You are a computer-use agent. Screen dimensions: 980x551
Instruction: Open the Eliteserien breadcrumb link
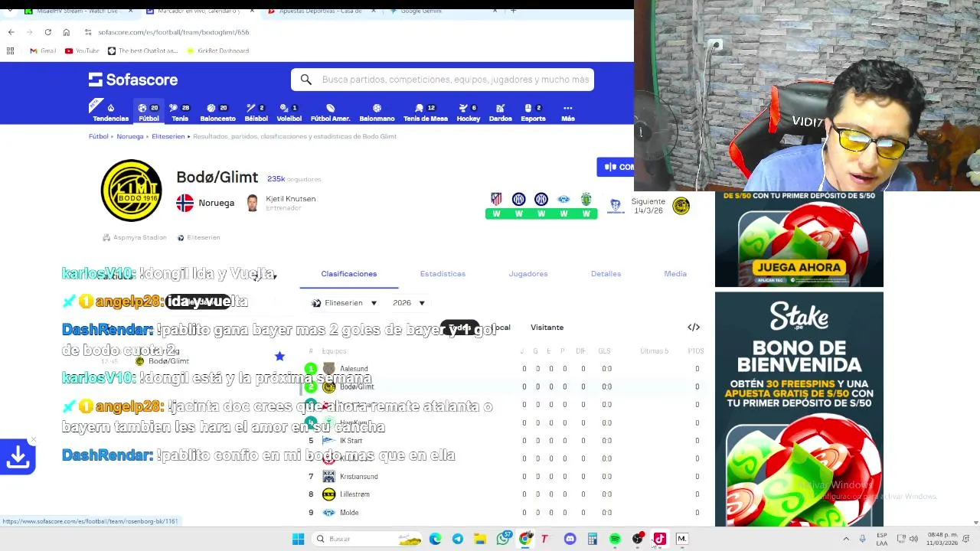coord(168,136)
